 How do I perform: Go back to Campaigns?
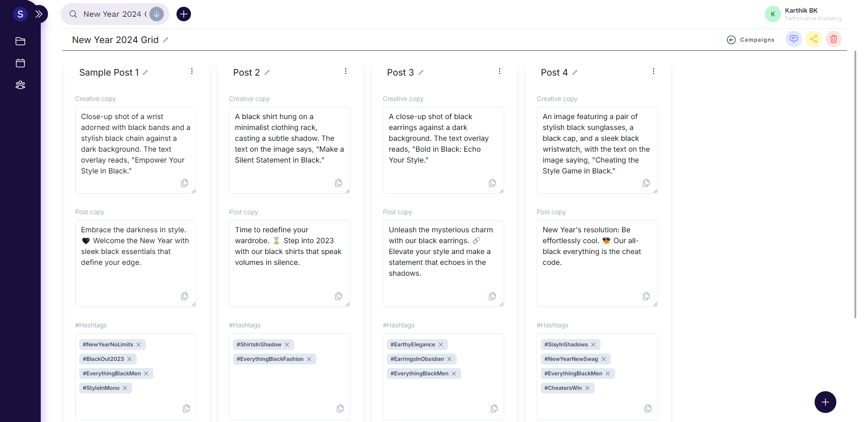pyautogui.click(x=751, y=40)
